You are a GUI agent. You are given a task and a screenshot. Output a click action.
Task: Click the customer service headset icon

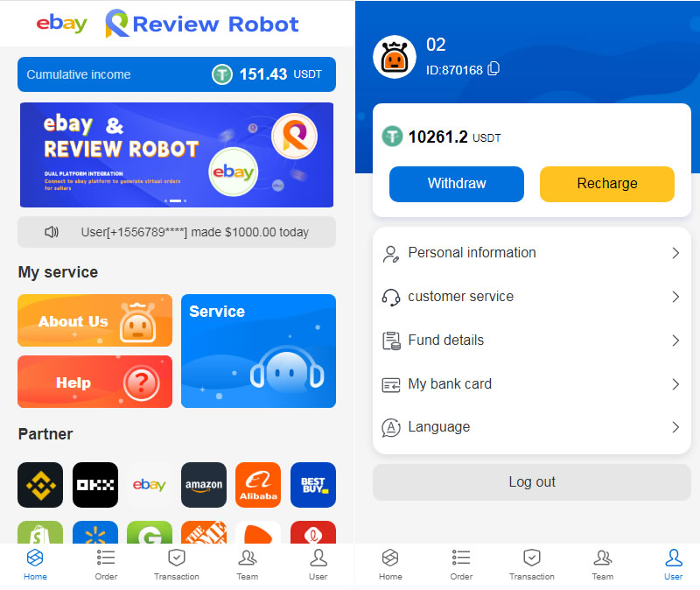pyautogui.click(x=390, y=298)
